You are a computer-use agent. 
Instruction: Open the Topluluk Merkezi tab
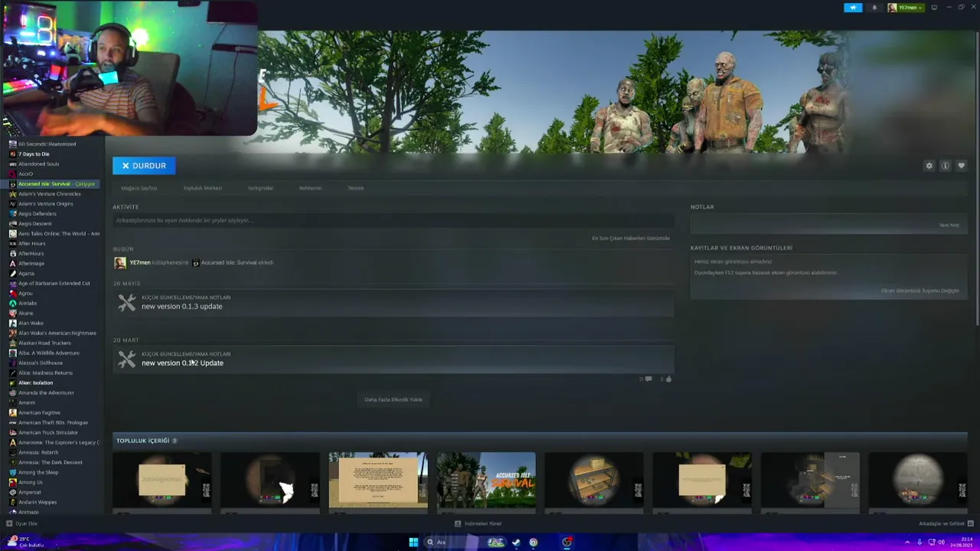tap(202, 188)
